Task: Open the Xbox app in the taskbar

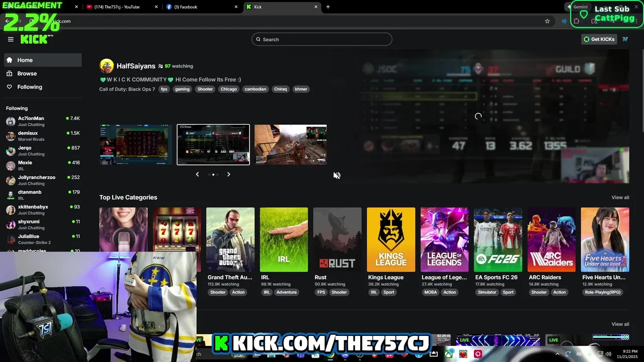Action: click(448, 354)
